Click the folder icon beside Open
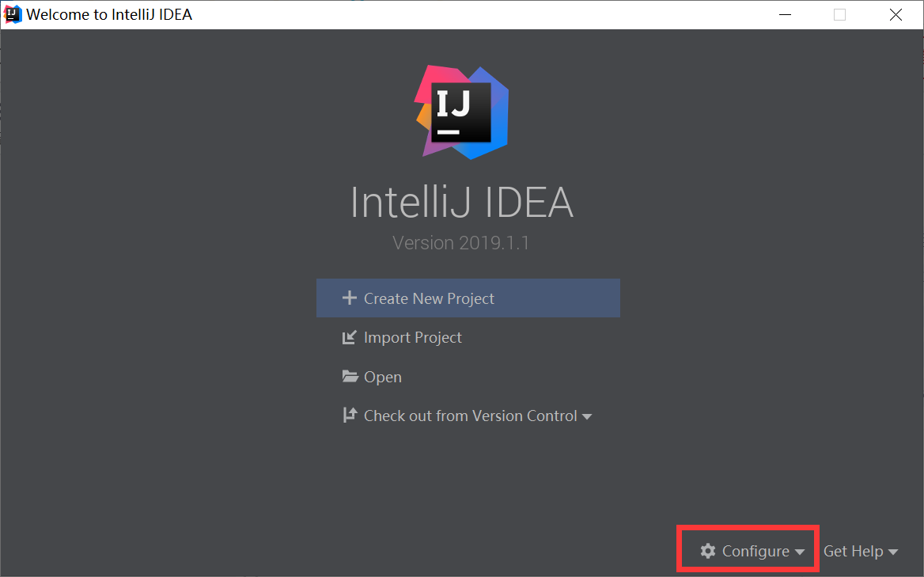 (x=349, y=376)
